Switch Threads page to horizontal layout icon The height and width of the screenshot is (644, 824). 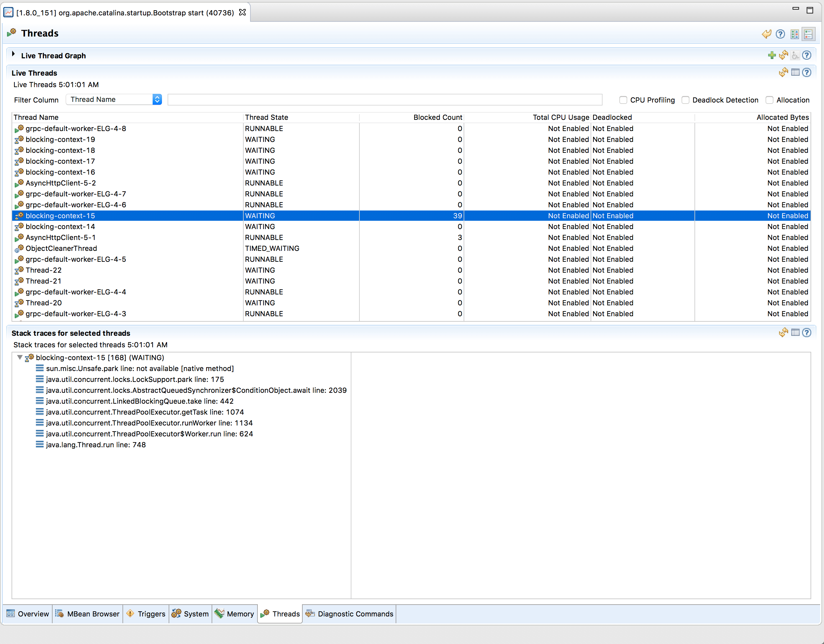795,34
